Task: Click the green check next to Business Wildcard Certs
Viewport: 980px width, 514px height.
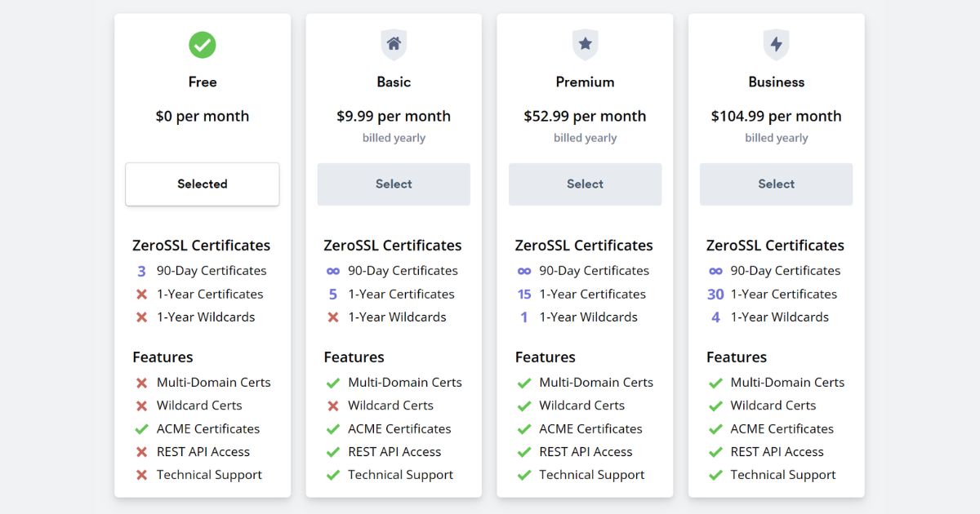Action: (715, 405)
